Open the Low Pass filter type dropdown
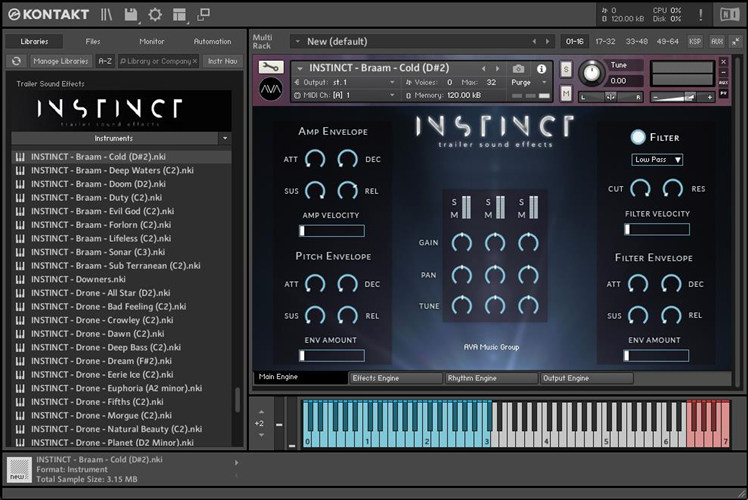The height and width of the screenshot is (500, 748). tap(657, 159)
